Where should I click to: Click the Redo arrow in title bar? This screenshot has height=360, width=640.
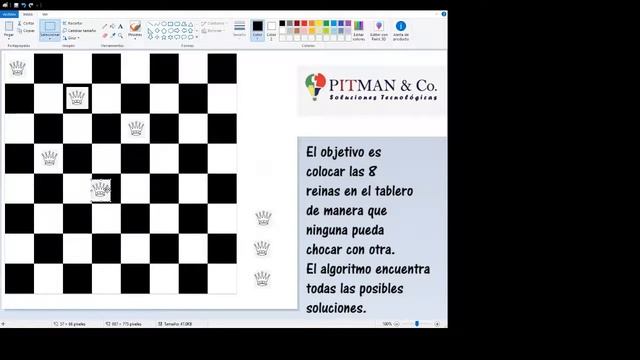point(31,5)
